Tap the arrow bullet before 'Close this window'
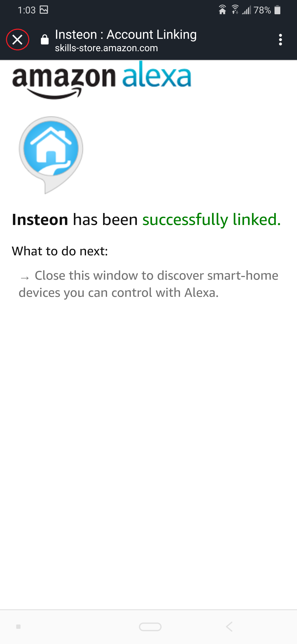 (x=25, y=277)
